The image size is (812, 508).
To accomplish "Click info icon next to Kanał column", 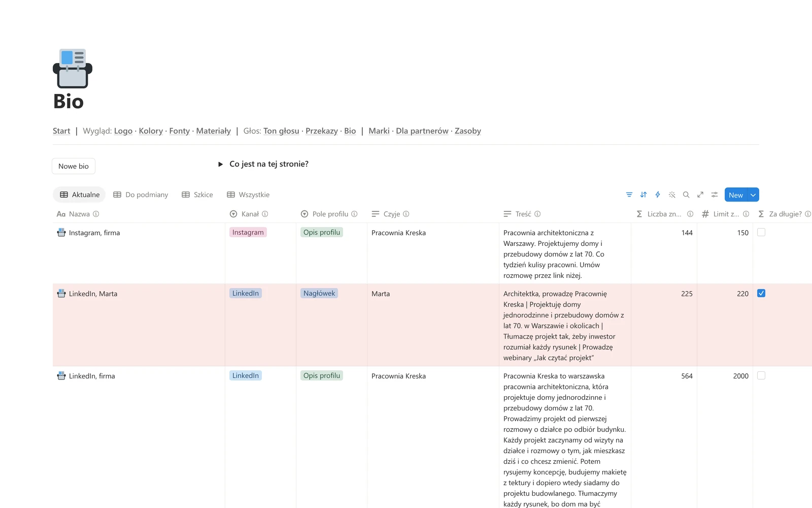I will (265, 214).
